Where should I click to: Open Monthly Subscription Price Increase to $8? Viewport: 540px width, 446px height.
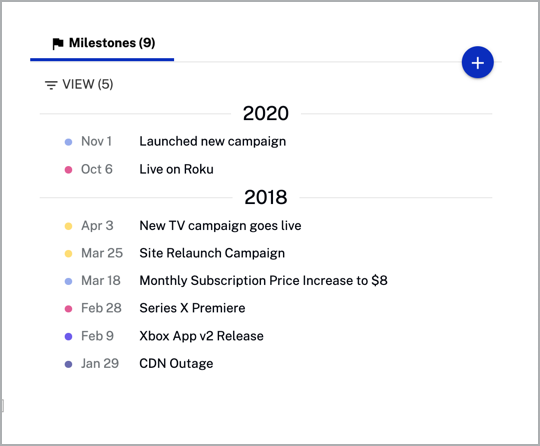click(263, 280)
